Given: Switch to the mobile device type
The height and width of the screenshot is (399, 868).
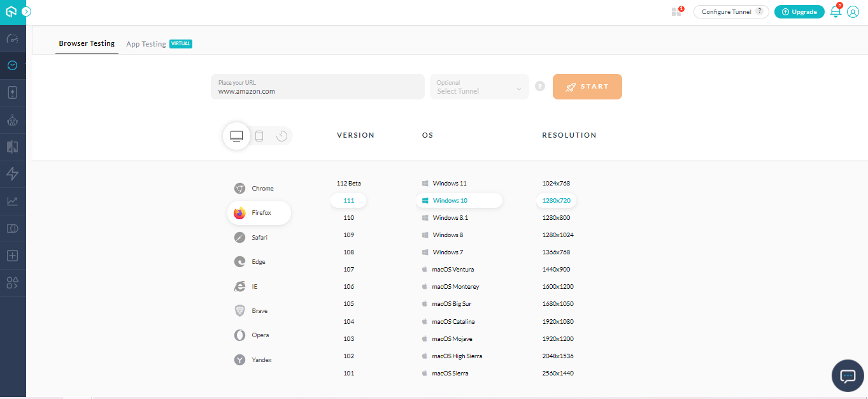Looking at the screenshot, I should pos(259,136).
